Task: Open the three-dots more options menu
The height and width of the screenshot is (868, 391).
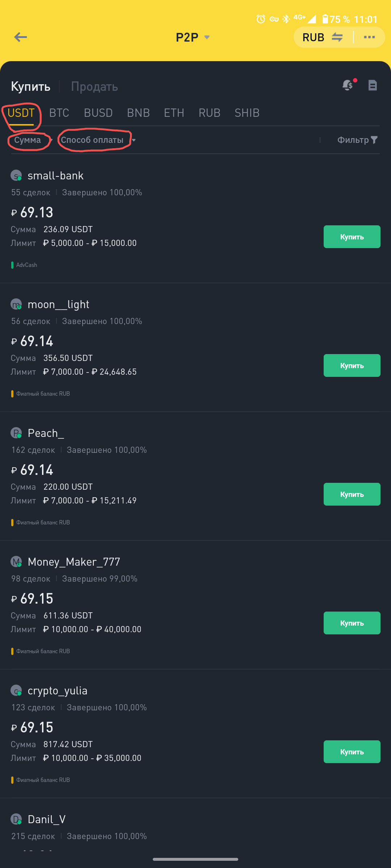Action: pos(369,37)
